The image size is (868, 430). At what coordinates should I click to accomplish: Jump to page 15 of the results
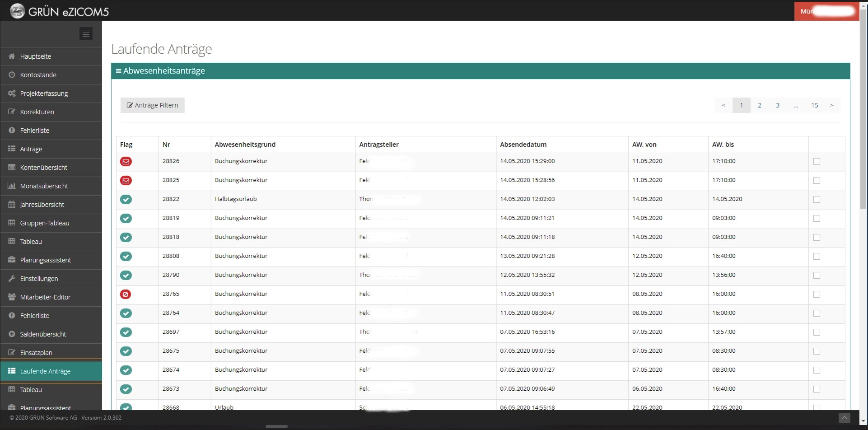[814, 105]
